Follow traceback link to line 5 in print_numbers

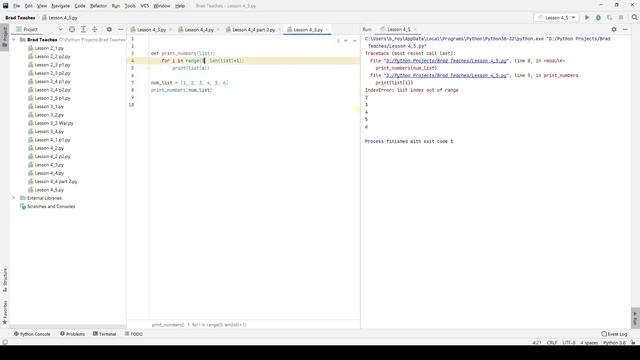pos(446,76)
